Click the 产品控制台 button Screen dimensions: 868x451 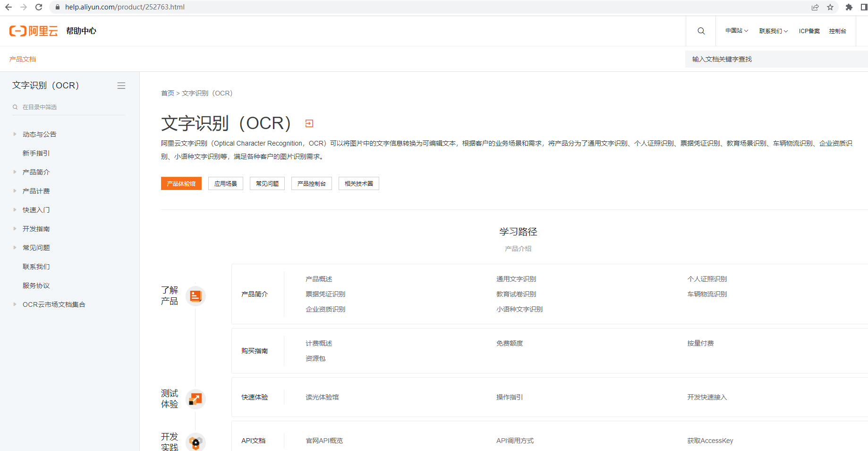[x=312, y=183]
